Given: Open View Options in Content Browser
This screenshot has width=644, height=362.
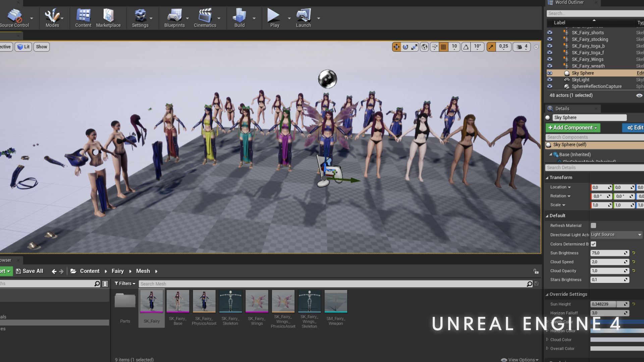Looking at the screenshot, I should point(520,360).
